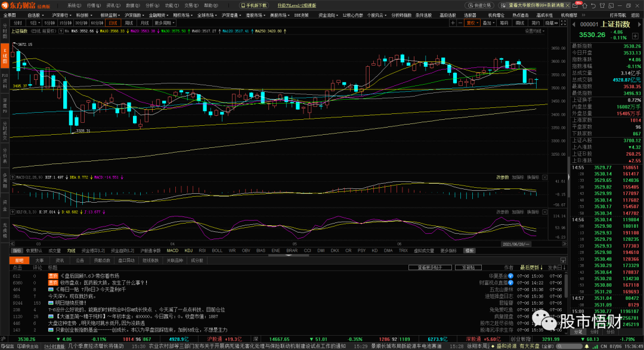This screenshot has width=644, height=350.
Task: Open 设置均线 settings link
Action: coord(534,31)
